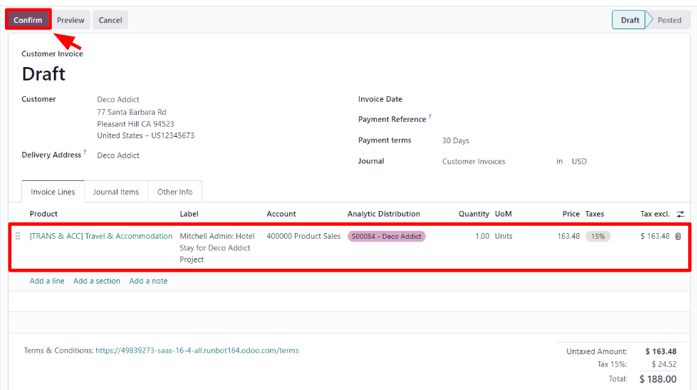Click the quantity cell 1.00

482,236
